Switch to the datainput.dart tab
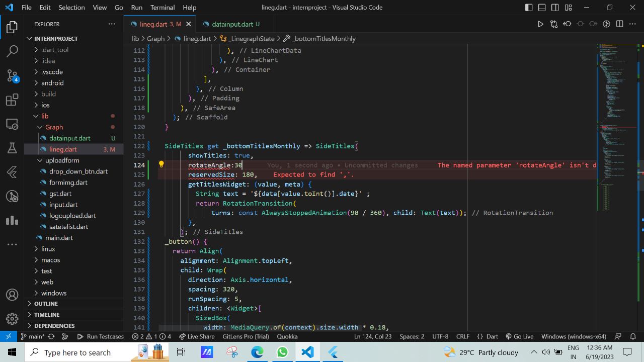This screenshot has width=644, height=362. pyautogui.click(x=232, y=24)
